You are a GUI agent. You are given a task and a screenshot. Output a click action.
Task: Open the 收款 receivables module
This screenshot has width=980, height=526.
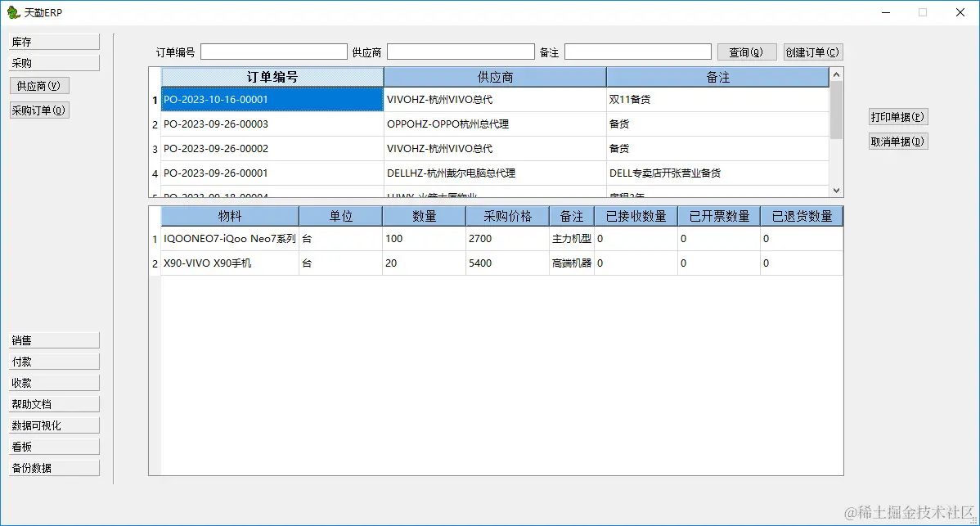point(53,382)
